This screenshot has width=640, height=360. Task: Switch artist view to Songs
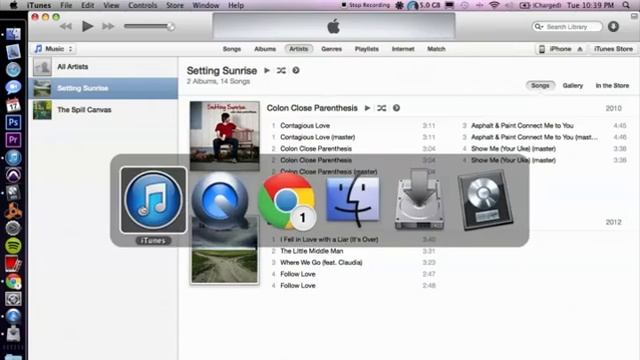tap(540, 86)
